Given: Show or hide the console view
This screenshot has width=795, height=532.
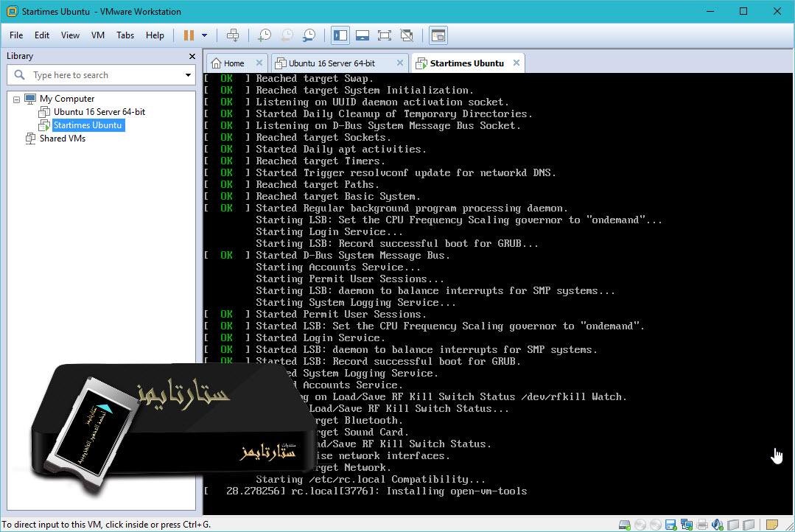Looking at the screenshot, I should (x=438, y=35).
